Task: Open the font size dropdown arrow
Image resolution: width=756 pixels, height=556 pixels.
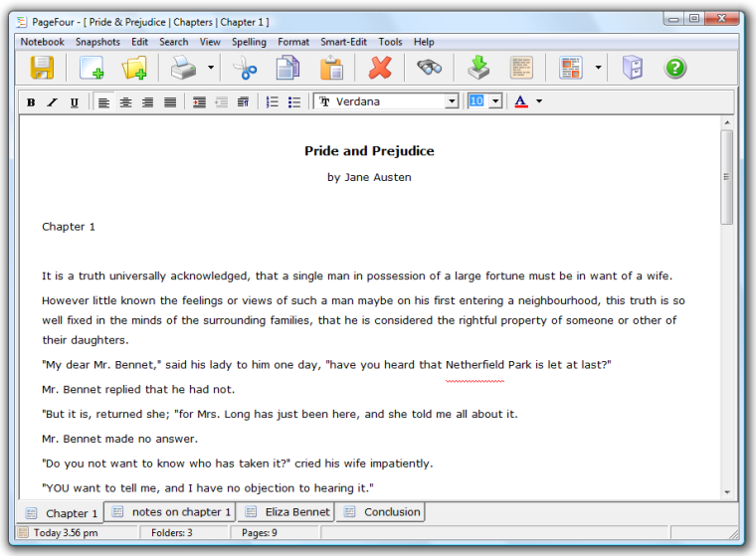Action: click(495, 101)
